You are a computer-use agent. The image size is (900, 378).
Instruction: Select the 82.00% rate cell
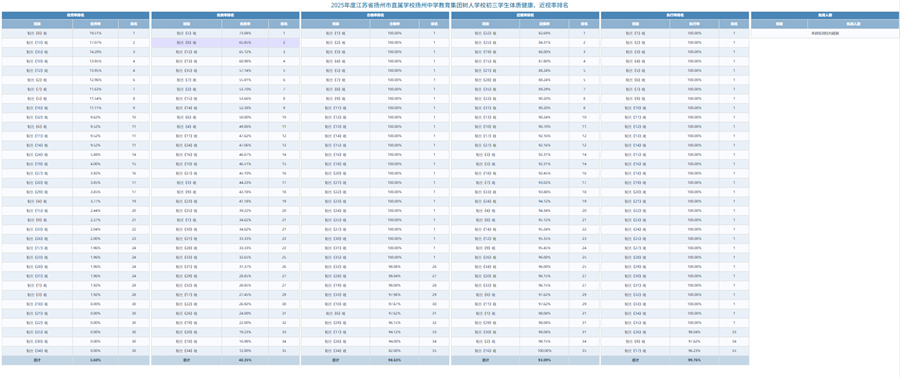pos(395,350)
